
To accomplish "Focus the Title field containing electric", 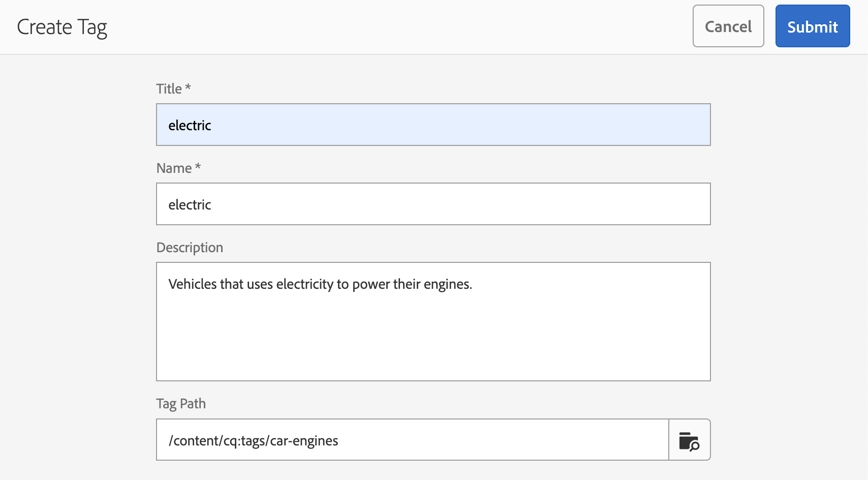I will [x=433, y=125].
